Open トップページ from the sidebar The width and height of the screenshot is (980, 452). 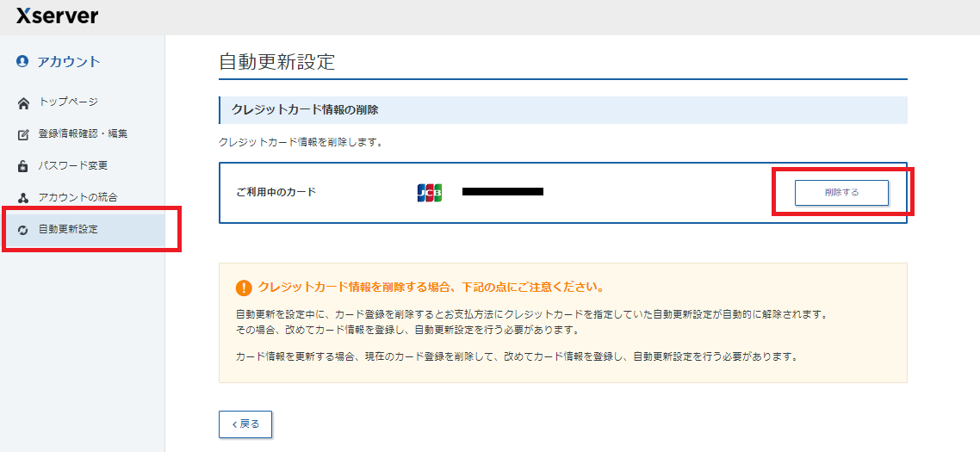[x=68, y=102]
